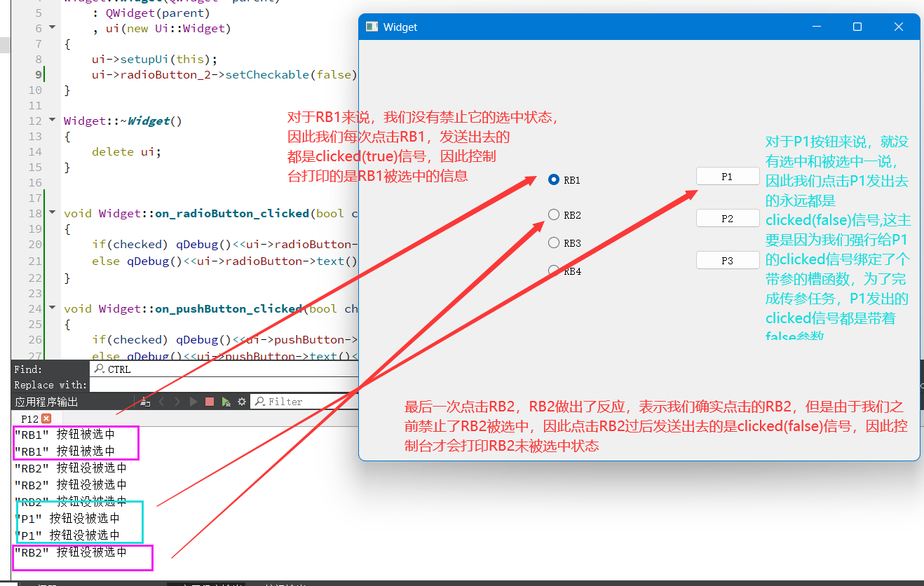Select the RB3 radio button
The height and width of the screenshot is (586, 924).
point(553,243)
